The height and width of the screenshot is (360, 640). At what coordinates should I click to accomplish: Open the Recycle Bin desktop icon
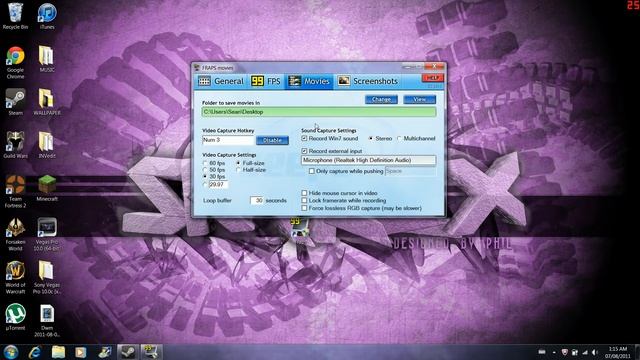[x=15, y=16]
